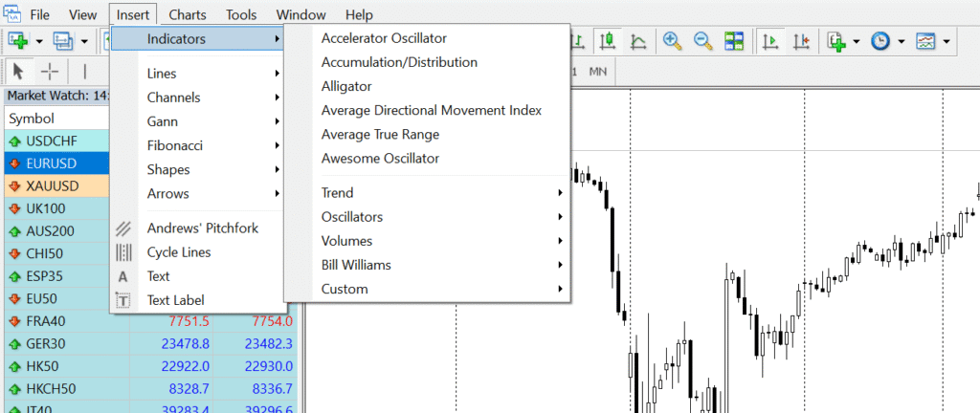Select the crosshair cursor tool

pos(50,72)
